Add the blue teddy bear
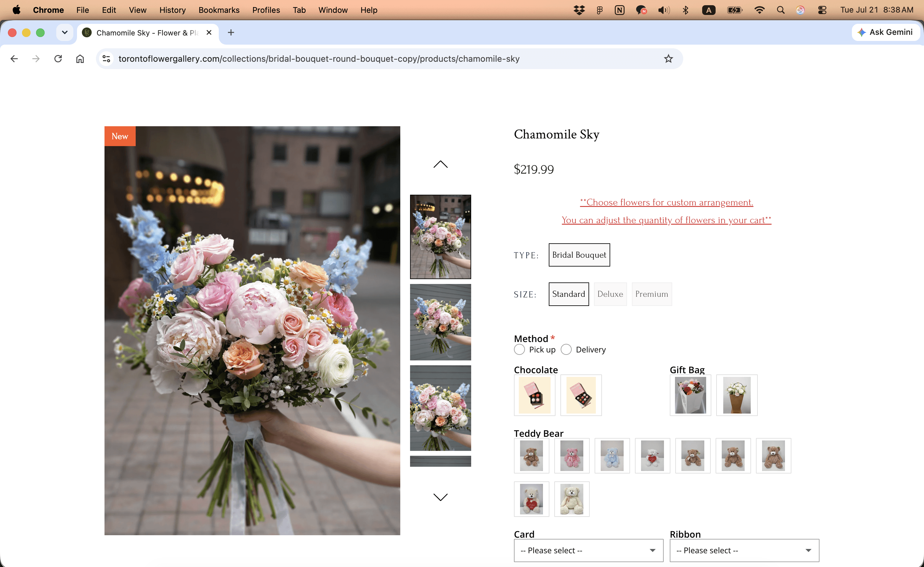The image size is (924, 567). pos(612,455)
